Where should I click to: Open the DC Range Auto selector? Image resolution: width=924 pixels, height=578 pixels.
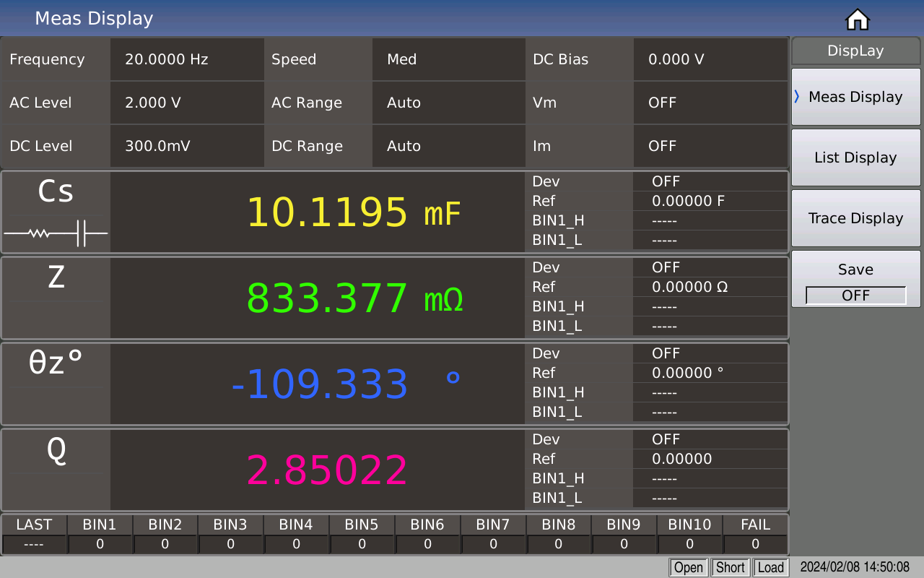coord(448,146)
